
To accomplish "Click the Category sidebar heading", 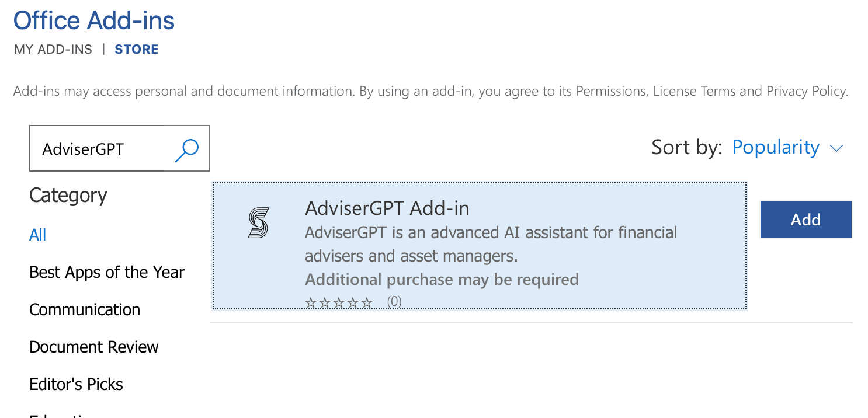I will pyautogui.click(x=68, y=196).
